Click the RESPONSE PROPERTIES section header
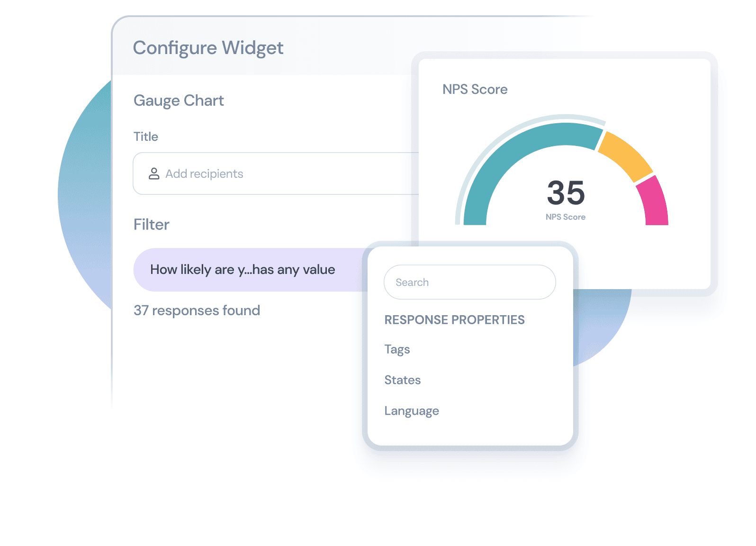 coord(454,320)
